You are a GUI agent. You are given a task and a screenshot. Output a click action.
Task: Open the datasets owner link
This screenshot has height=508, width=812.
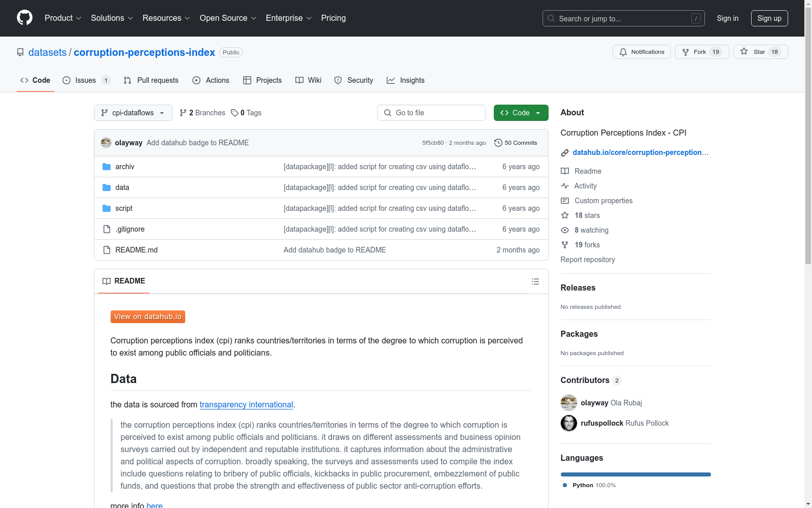(x=47, y=52)
